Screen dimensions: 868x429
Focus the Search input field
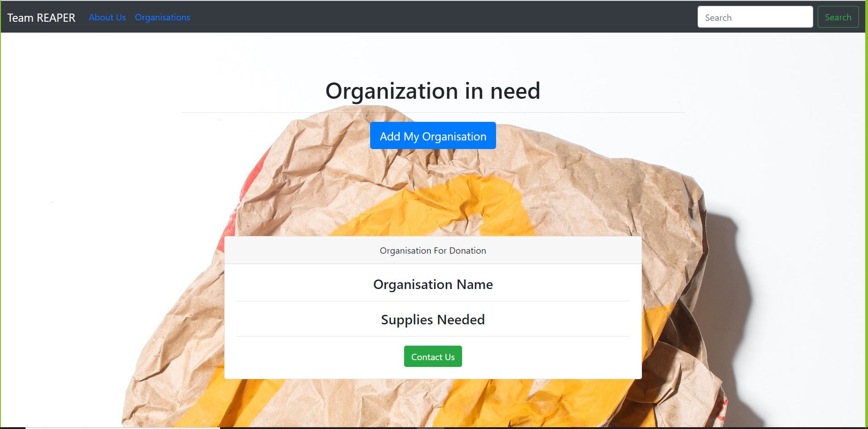755,17
